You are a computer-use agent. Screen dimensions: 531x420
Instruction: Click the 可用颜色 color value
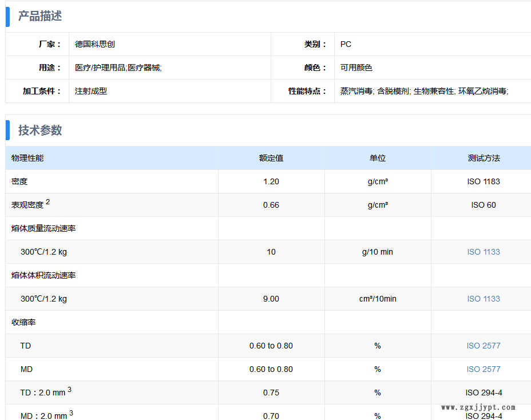(x=356, y=68)
